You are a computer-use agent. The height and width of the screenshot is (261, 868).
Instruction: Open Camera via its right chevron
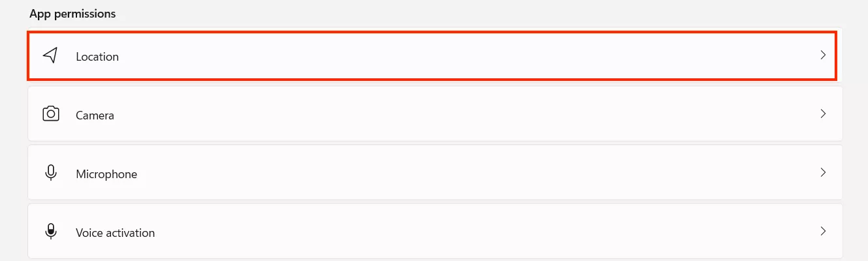823,114
